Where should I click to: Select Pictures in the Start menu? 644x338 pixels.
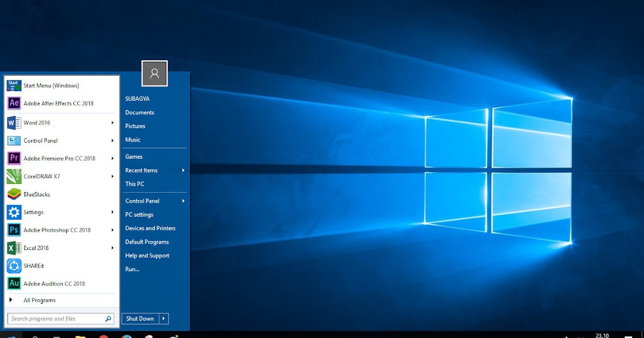pos(135,126)
